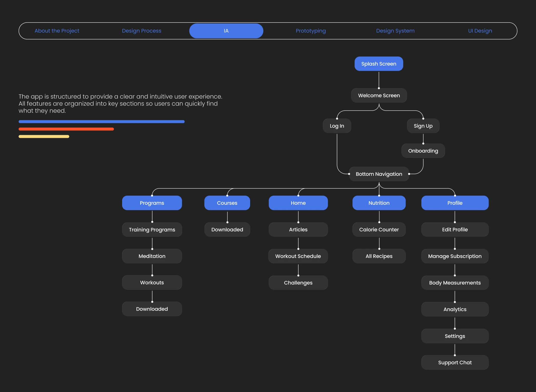
Task: Open the Onboarding node
Action: tap(423, 151)
